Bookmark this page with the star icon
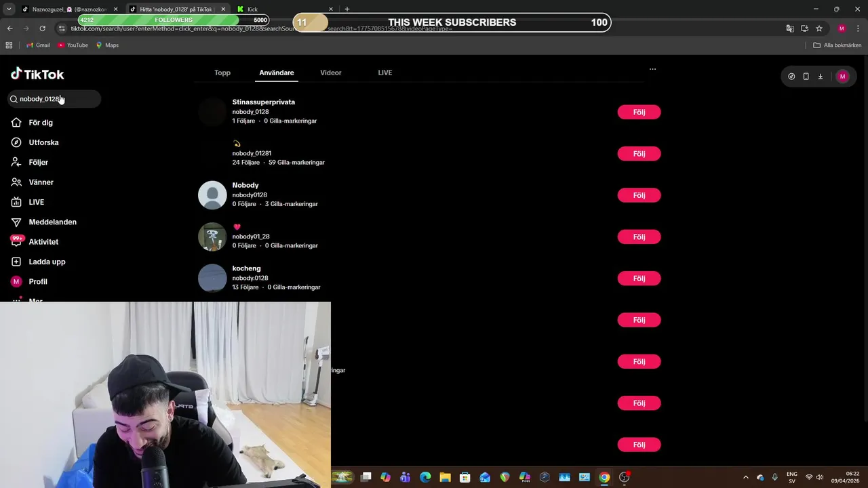868x488 pixels. (x=819, y=28)
